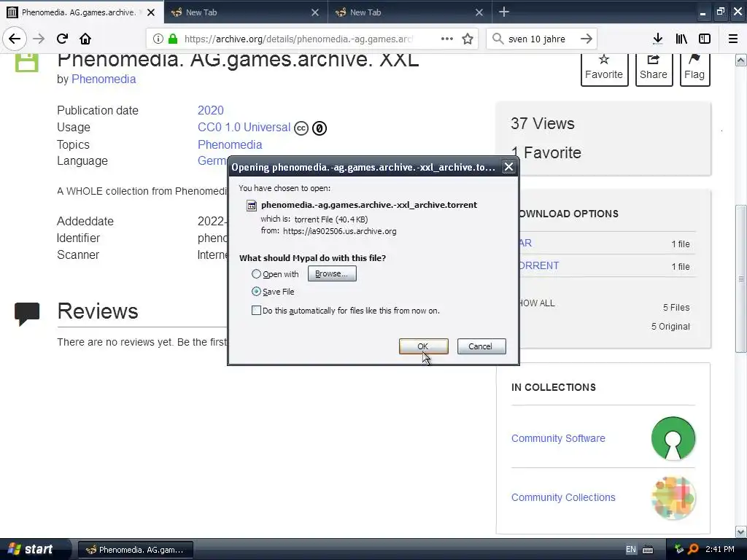Switch to the second New Tab
747x560 pixels.
pos(245,12)
